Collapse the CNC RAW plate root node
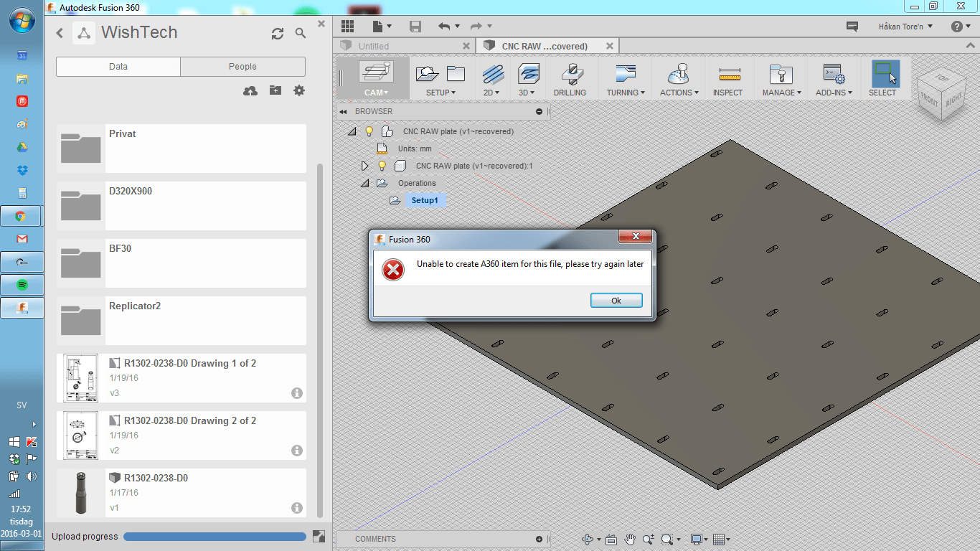 coord(352,131)
